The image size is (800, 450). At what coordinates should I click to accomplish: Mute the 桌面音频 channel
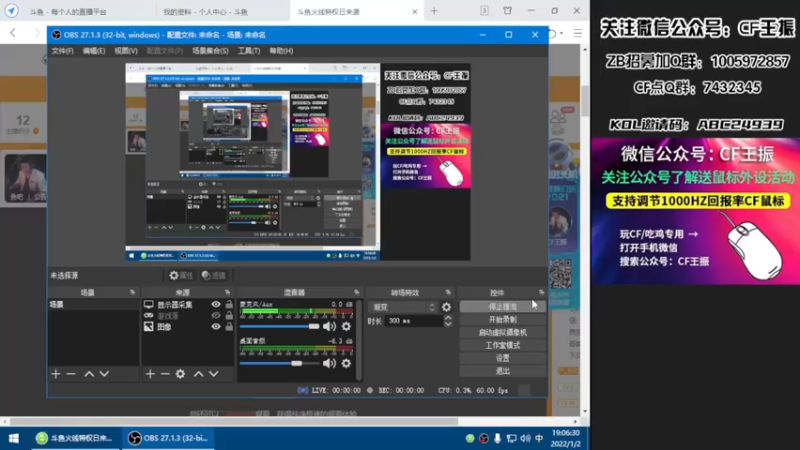coord(329,363)
